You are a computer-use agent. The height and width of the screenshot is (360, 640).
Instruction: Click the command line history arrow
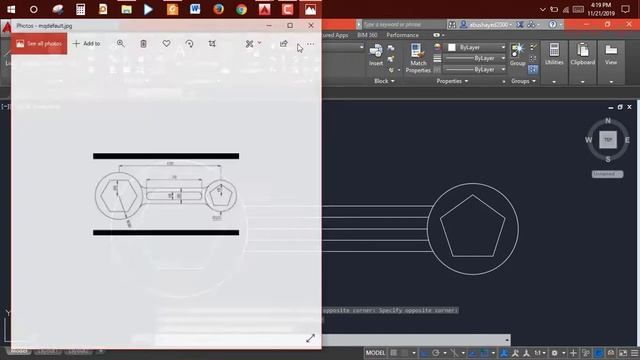tap(507, 340)
